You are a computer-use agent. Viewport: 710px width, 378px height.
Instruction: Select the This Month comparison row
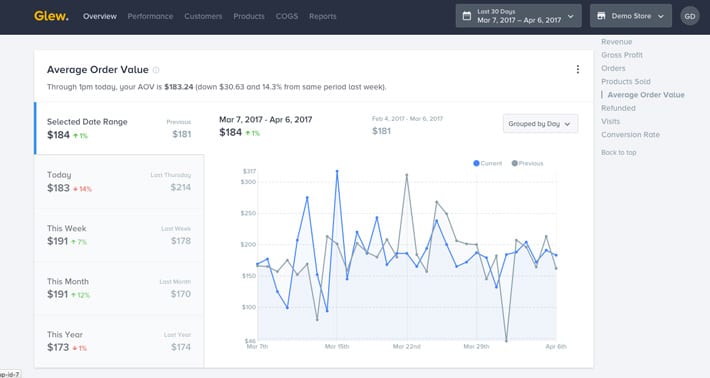click(119, 288)
